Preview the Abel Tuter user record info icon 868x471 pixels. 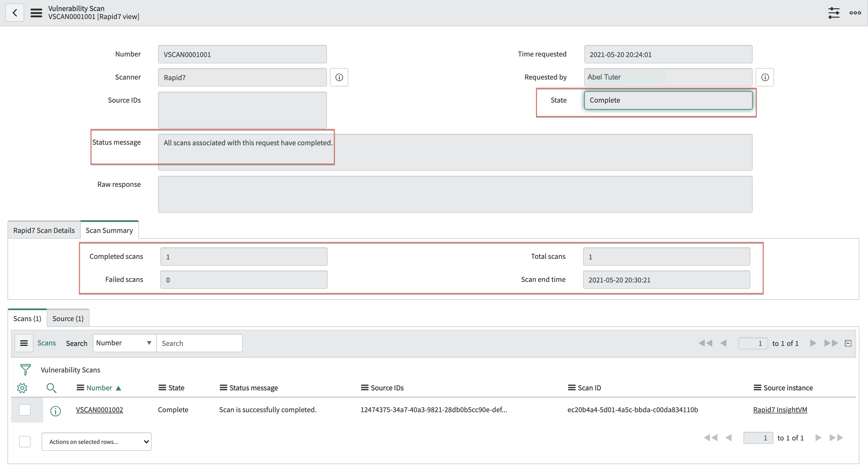coord(765,77)
